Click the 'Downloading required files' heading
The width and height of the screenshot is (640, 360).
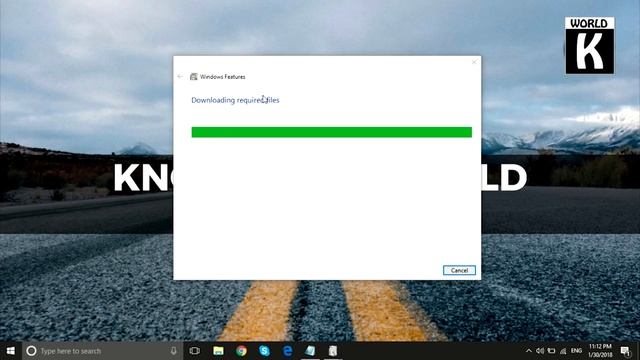click(235, 100)
